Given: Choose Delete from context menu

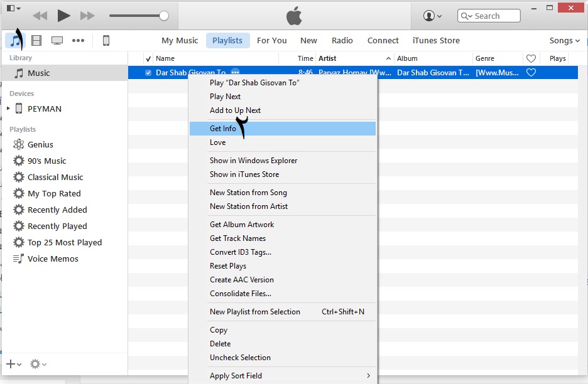Looking at the screenshot, I should (282, 344).
